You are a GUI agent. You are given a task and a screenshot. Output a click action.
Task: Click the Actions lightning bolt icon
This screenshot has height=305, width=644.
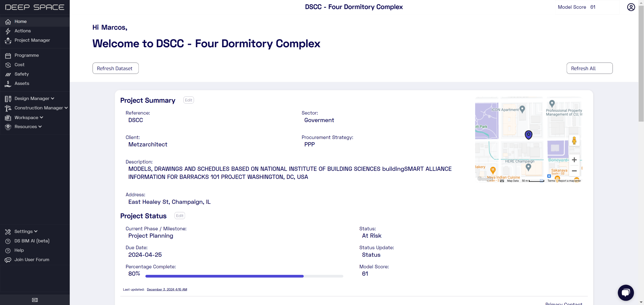tap(8, 31)
